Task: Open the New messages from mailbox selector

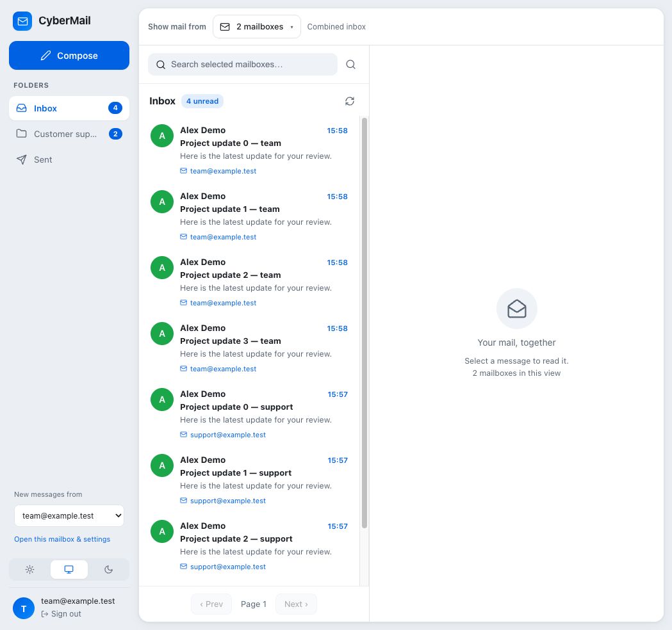Action: [69, 515]
